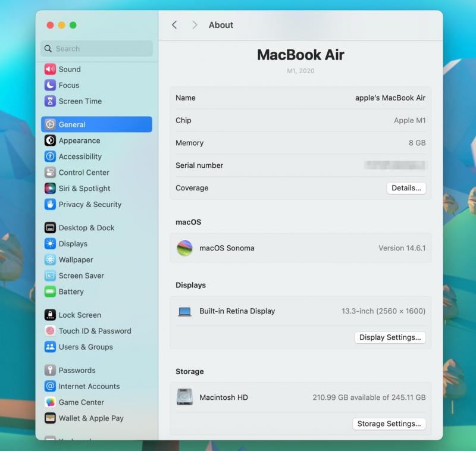
Task: Click "210.99 GB available of 245.11 GB"
Action: 369,397
